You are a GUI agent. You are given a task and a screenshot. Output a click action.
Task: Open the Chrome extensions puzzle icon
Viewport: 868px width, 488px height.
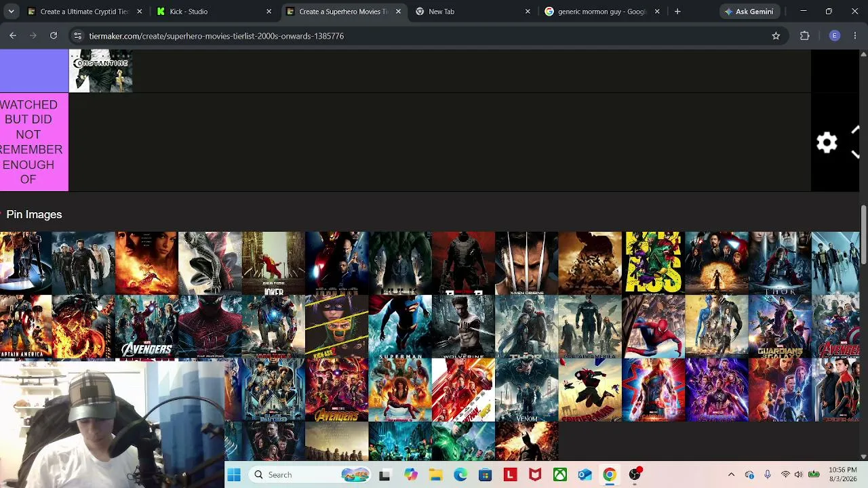[x=805, y=36]
